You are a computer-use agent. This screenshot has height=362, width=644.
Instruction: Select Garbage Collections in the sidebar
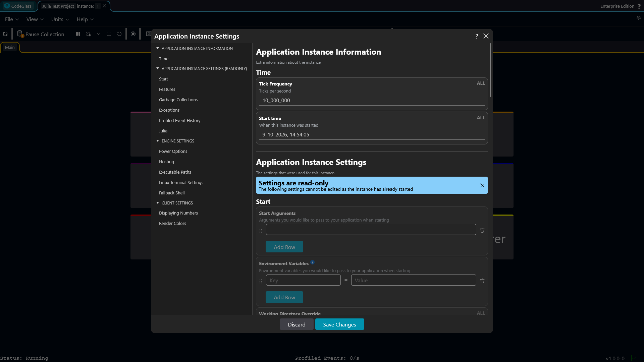point(178,100)
